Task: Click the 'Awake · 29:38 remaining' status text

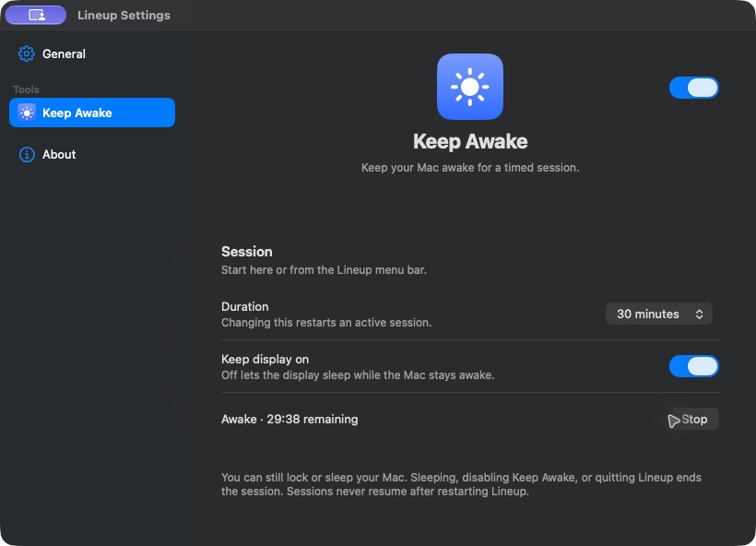Action: click(x=289, y=419)
